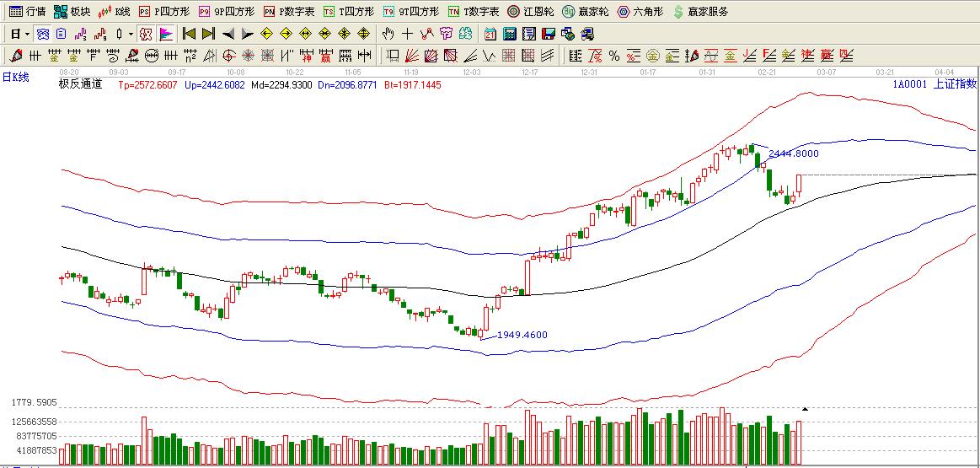Click the 极反通道 indicator label
This screenshot has height=468, width=980.
pyautogui.click(x=80, y=84)
